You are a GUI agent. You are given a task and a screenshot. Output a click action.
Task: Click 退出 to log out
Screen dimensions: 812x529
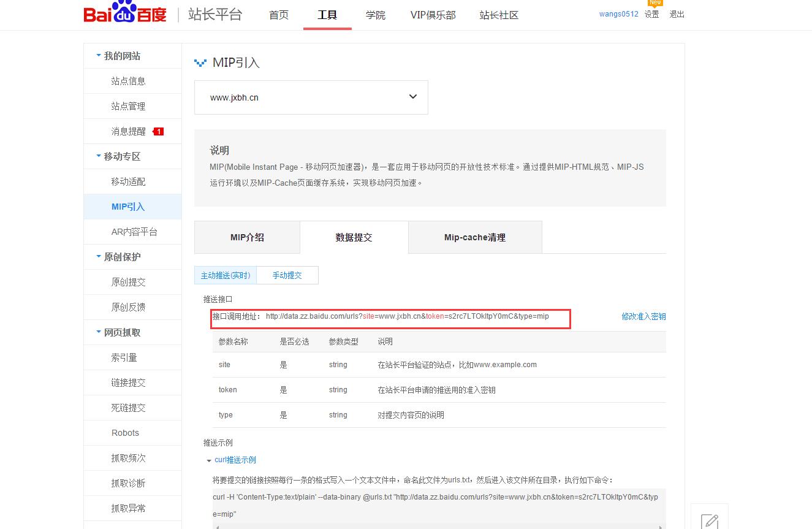click(x=677, y=14)
